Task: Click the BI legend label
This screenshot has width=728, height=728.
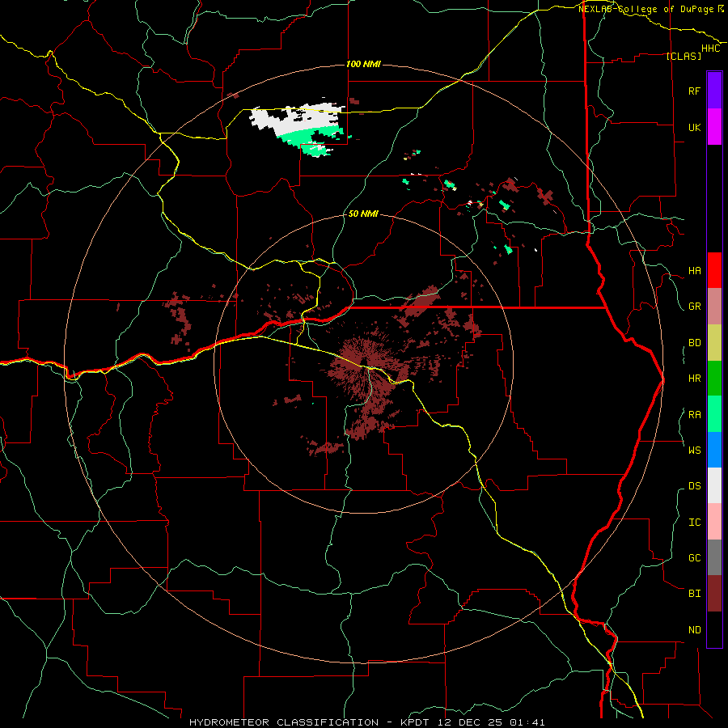Action: tap(694, 594)
